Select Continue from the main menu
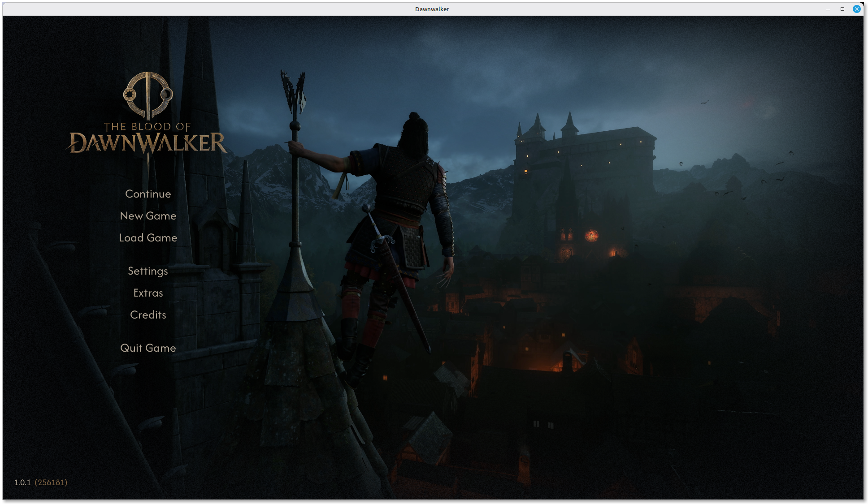The height and width of the screenshot is (504, 868). click(x=148, y=194)
